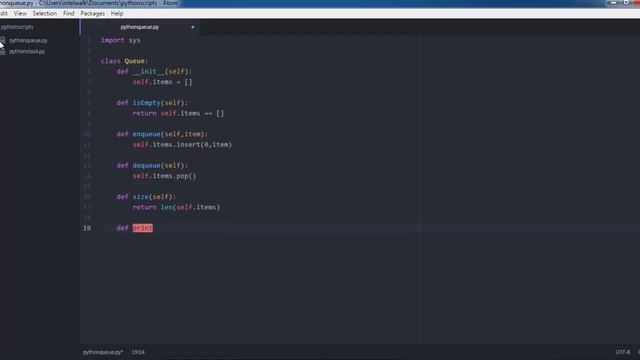Image resolution: width=640 pixels, height=360 pixels.
Task: Click 'def isEmpty(self):' line
Action: click(152, 103)
